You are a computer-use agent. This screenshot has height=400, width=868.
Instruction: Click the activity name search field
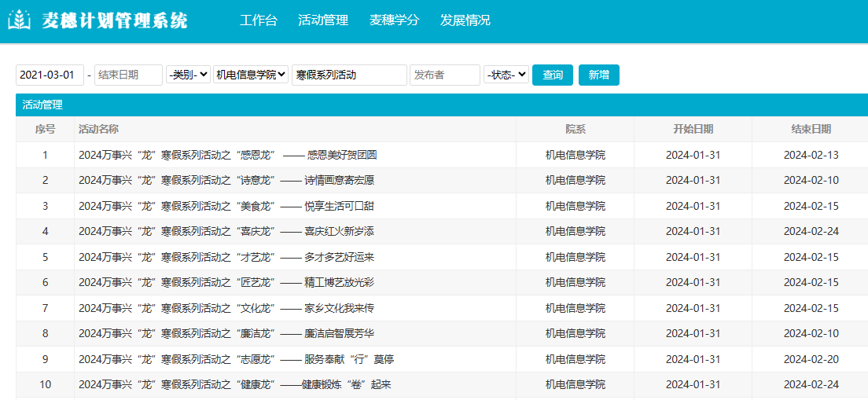[x=349, y=75]
